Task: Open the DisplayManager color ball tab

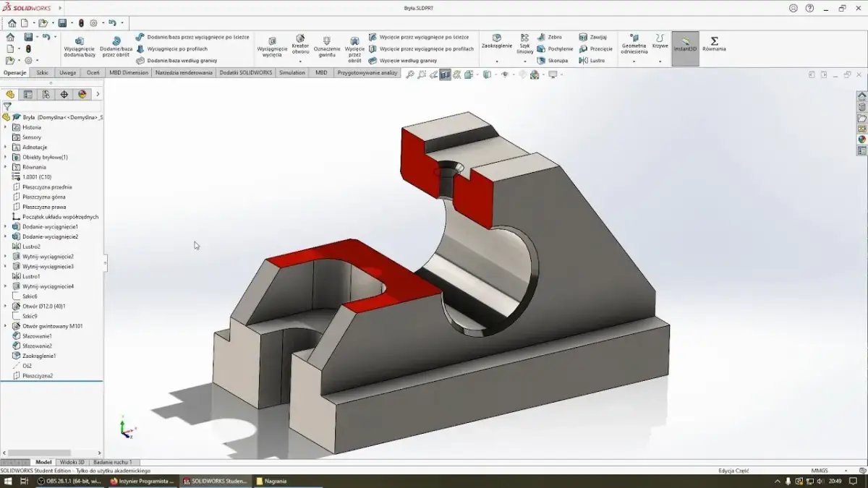Action: (x=82, y=94)
